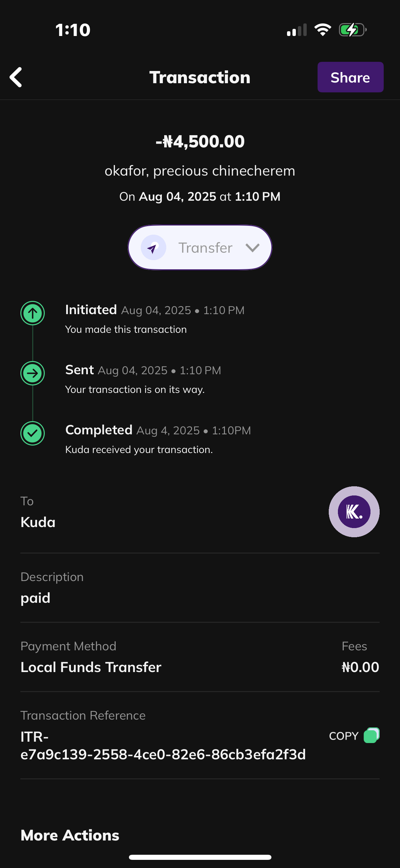This screenshot has height=868, width=400.
Task: Open the Transfer category dropdown
Action: [x=200, y=248]
